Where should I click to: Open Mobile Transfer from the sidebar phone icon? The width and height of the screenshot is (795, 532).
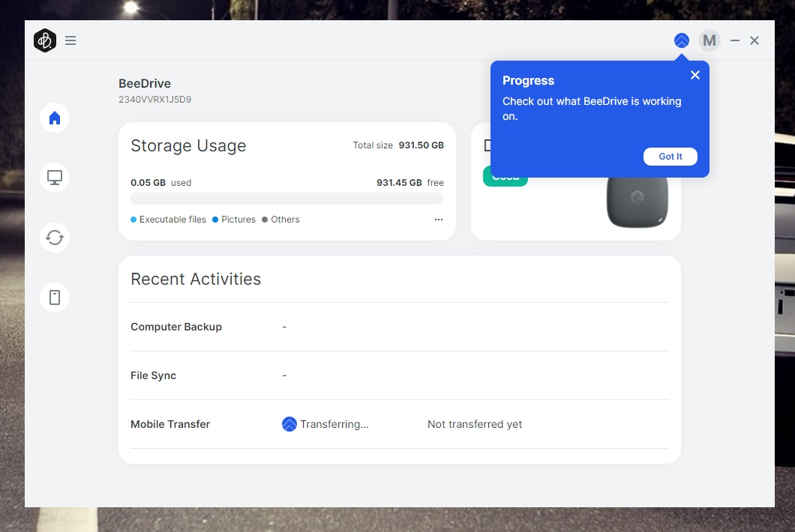click(x=55, y=297)
